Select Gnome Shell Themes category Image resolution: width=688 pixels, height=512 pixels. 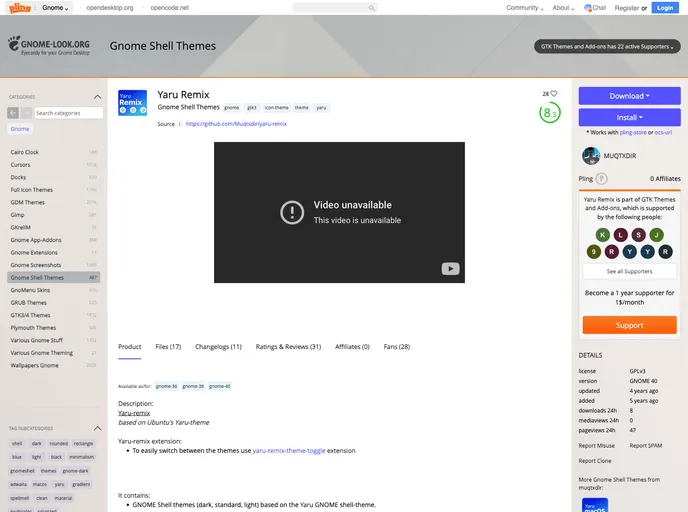54,277
